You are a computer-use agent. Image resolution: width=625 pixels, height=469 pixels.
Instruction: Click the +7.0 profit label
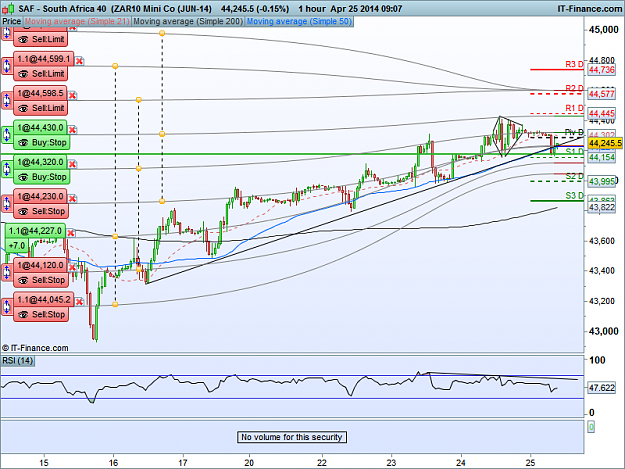coord(17,245)
